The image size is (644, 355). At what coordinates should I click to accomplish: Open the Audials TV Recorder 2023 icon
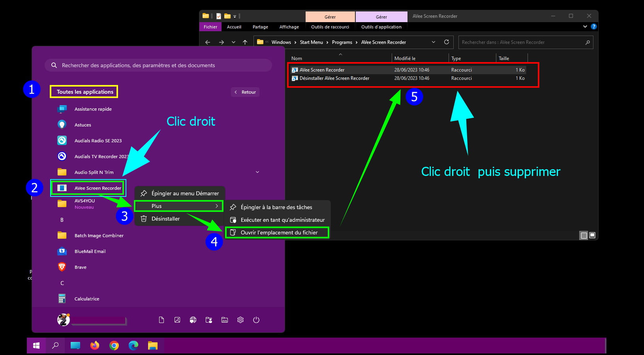(62, 157)
